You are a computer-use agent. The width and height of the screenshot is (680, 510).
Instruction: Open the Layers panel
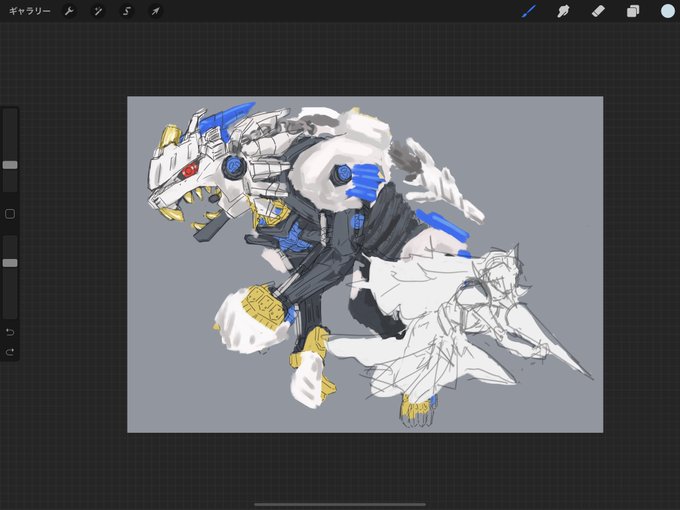click(x=633, y=11)
